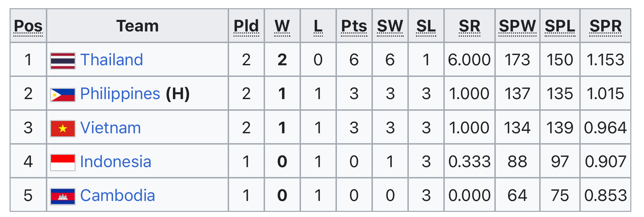Click the SPL column header
Viewport: 644px width, 217px height.
(x=560, y=26)
